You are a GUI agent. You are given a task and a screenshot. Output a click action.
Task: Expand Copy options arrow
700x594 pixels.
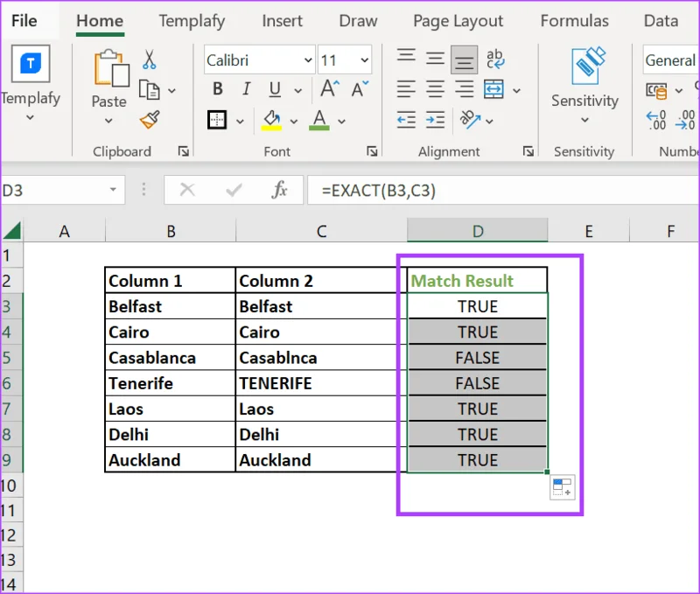(x=171, y=91)
